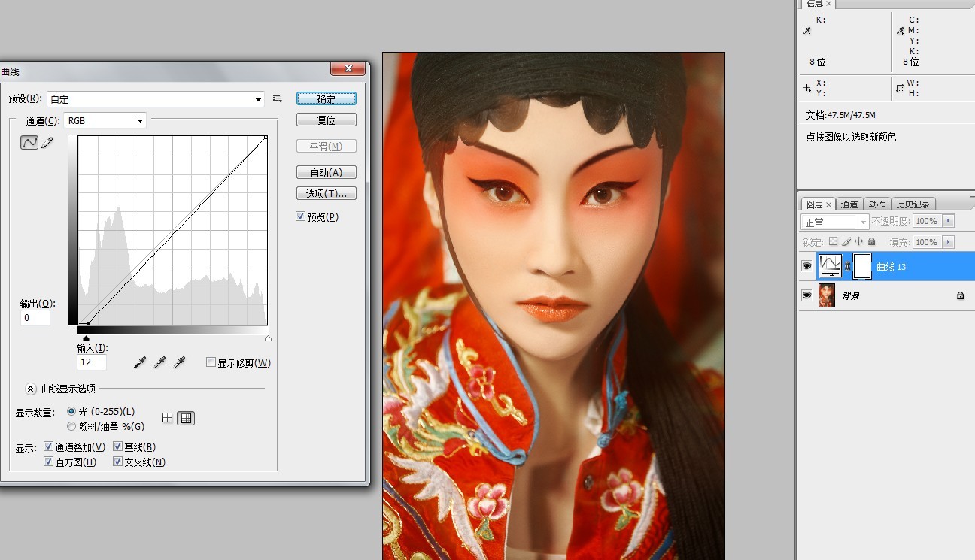Select the curve point editing tool
The height and width of the screenshot is (560, 975).
(29, 142)
